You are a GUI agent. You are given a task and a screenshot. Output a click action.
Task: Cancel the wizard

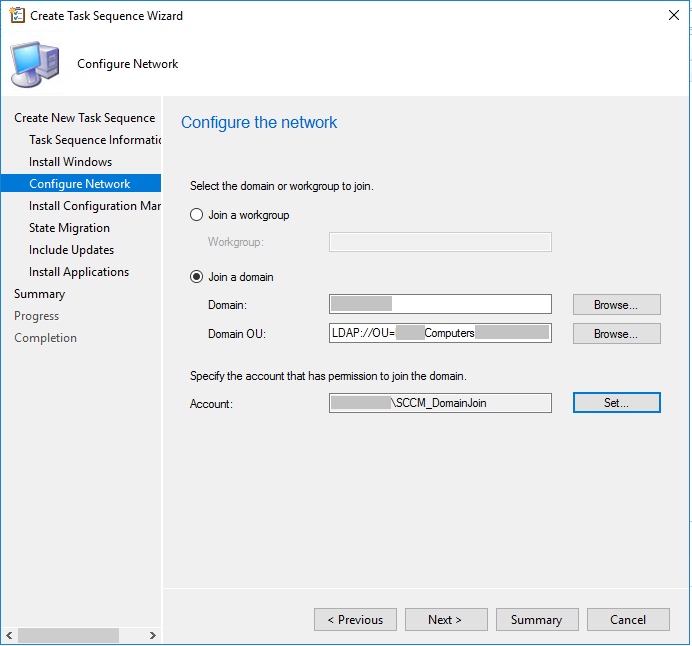tap(628, 620)
